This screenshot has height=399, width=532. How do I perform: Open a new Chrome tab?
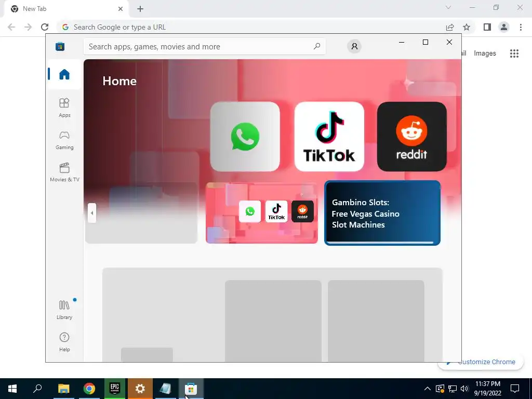click(140, 9)
